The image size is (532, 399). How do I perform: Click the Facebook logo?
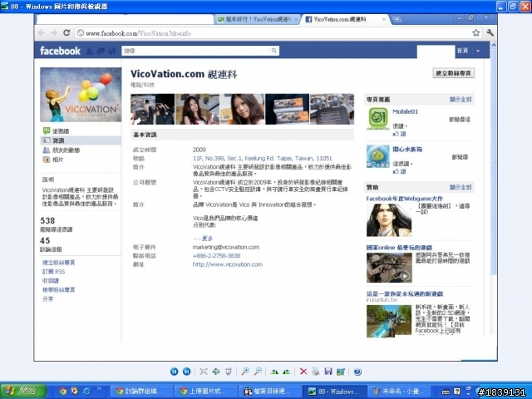60,51
